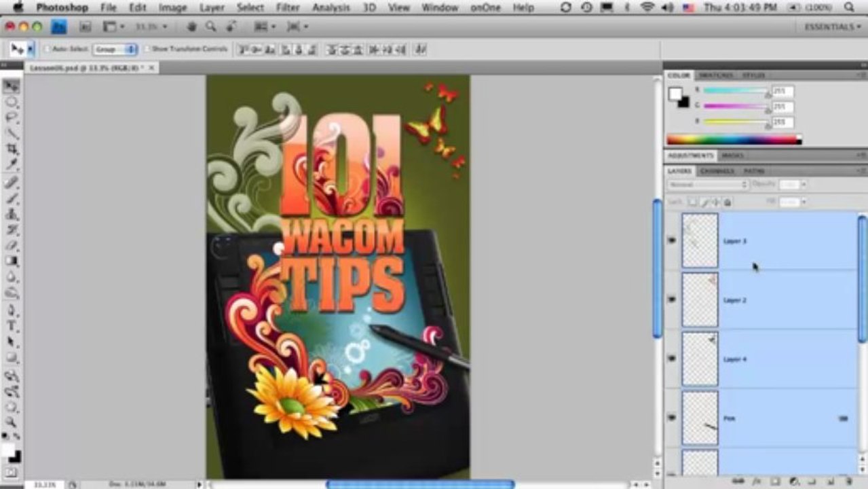This screenshot has width=868, height=489.
Task: Switch to the Paths tab
Action: pos(754,171)
